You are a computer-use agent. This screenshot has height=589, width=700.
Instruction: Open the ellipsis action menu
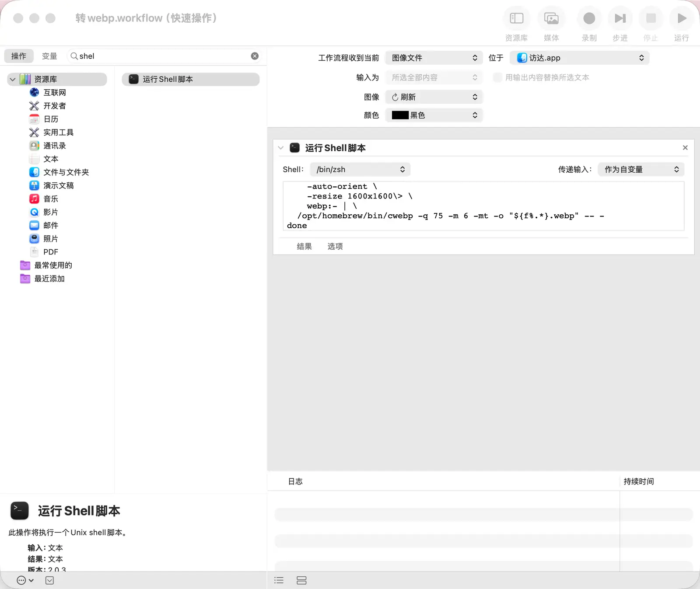click(x=25, y=580)
